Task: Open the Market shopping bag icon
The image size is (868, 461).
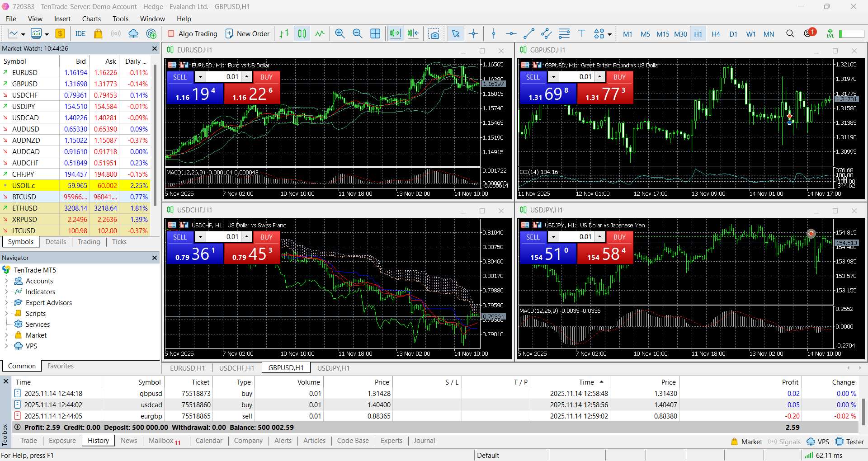Action: pos(98,34)
